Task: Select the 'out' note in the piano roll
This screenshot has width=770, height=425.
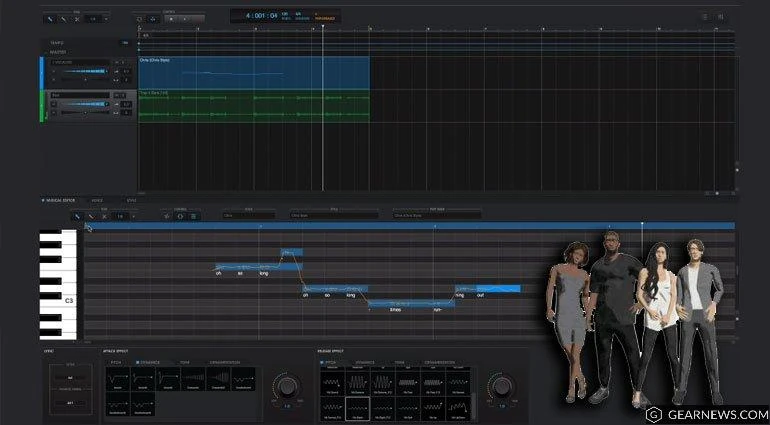Action: (498, 289)
